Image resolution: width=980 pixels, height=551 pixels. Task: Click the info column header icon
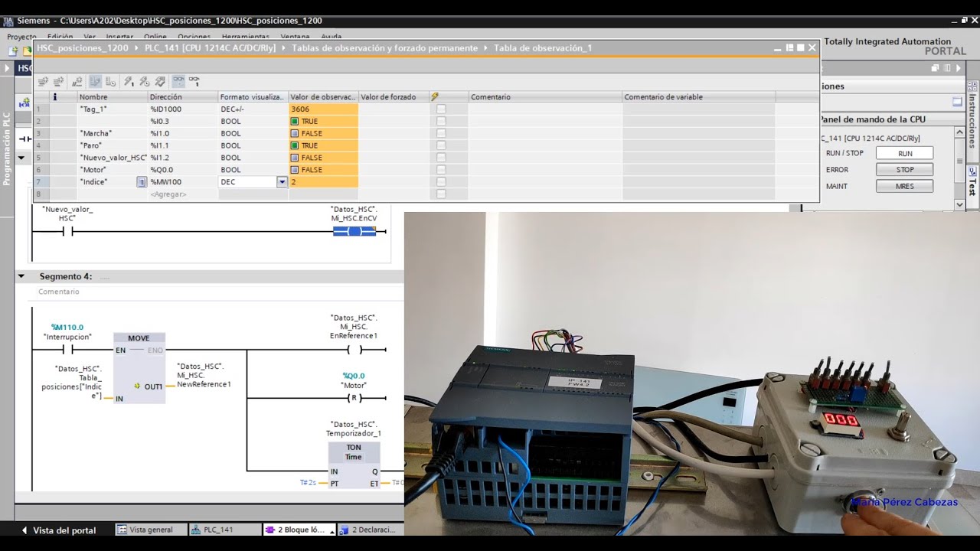pyautogui.click(x=54, y=97)
